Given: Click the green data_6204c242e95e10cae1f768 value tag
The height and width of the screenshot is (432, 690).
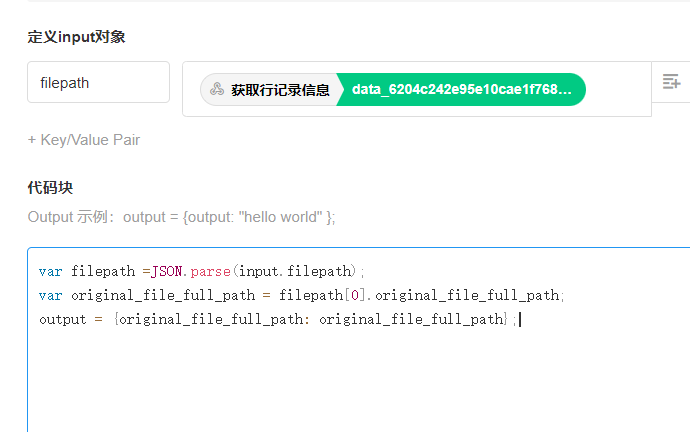Looking at the screenshot, I should (x=461, y=89).
